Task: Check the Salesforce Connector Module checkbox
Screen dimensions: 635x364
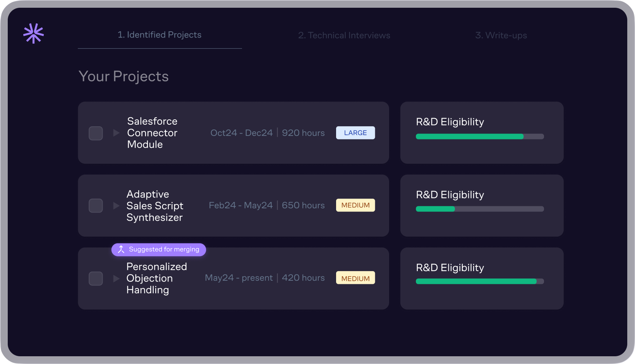Action: (x=95, y=133)
